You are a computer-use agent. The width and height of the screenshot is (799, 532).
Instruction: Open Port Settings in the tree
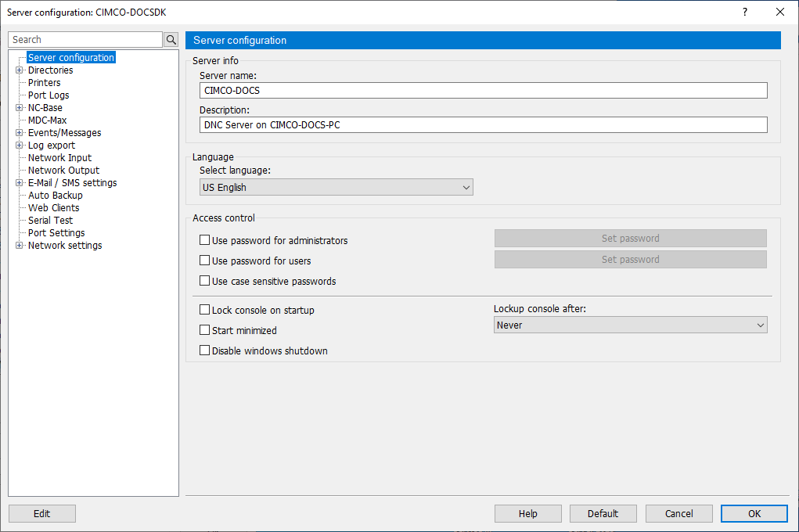(56, 233)
